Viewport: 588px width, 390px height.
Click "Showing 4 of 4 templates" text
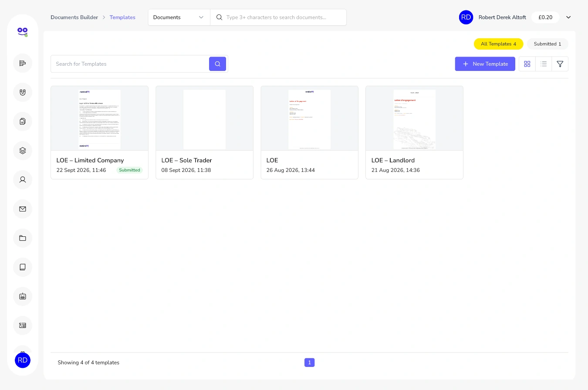click(x=88, y=363)
